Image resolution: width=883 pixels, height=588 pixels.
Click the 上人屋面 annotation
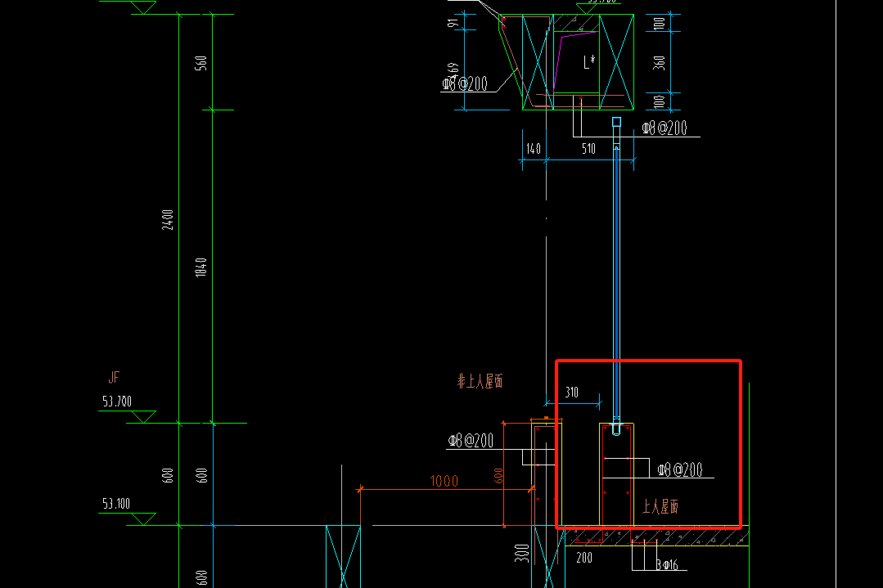(660, 506)
